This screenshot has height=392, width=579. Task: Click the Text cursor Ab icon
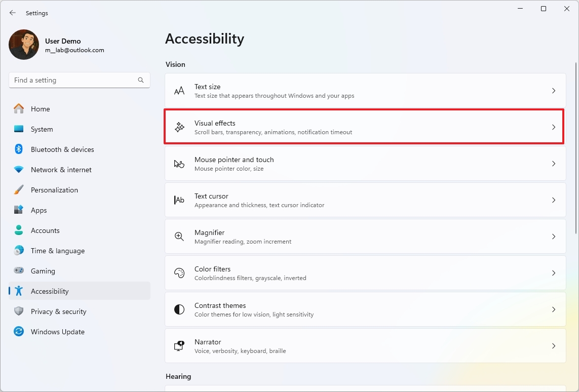pos(179,200)
